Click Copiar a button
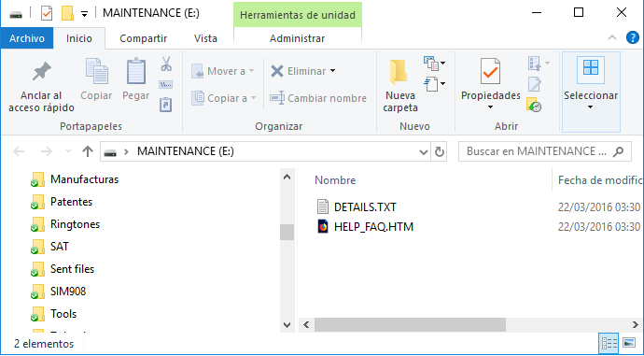This screenshot has height=356, width=644. (223, 98)
